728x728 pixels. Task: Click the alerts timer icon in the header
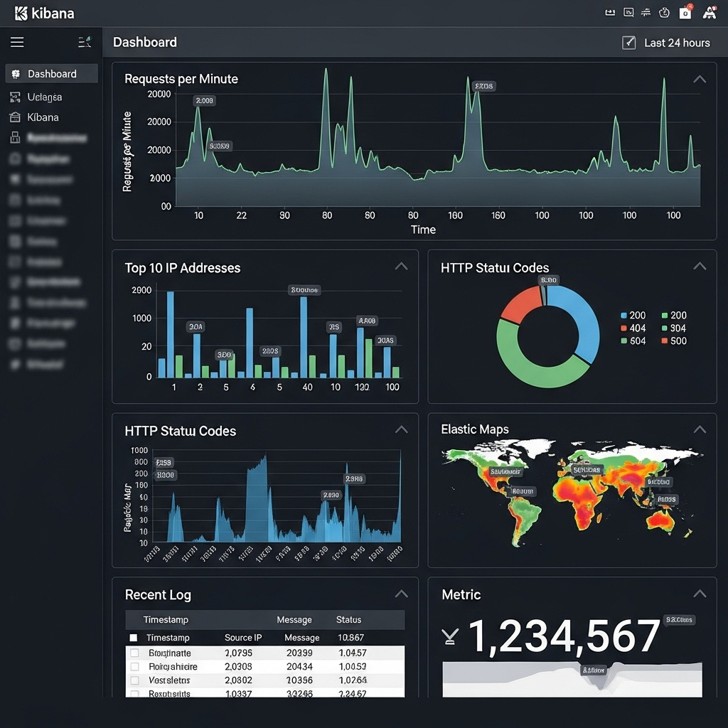pos(664,12)
